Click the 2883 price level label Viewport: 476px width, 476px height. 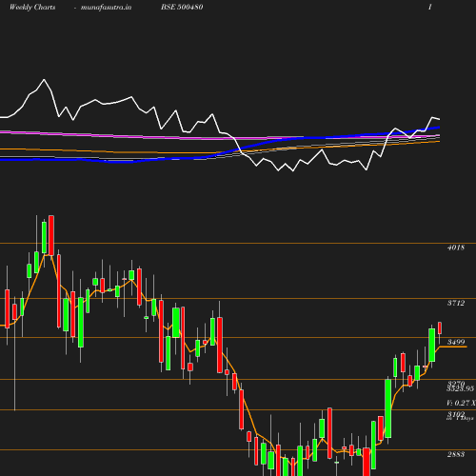[x=456, y=454]
